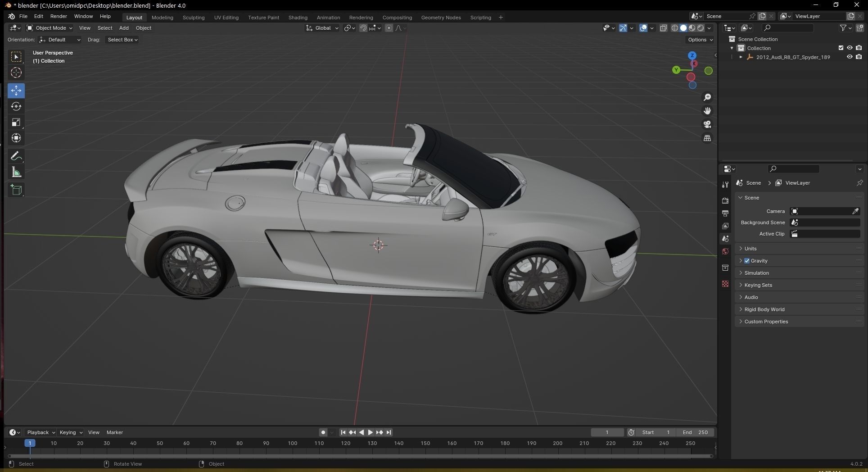
Task: Expand 2012_Audi_R8_GT_Spyder_189 tree item
Action: [x=741, y=57]
